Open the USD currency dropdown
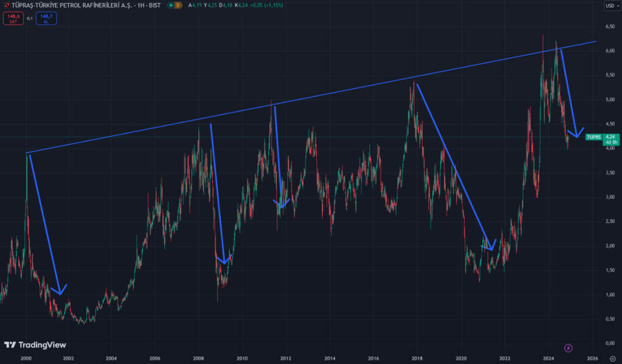The image size is (622, 364). pos(609,5)
